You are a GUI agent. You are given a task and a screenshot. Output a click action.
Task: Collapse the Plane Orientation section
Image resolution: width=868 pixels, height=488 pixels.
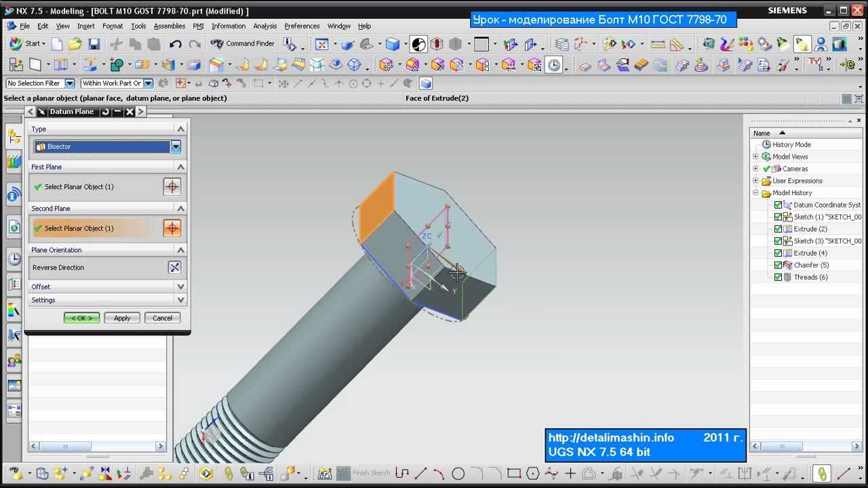point(180,250)
